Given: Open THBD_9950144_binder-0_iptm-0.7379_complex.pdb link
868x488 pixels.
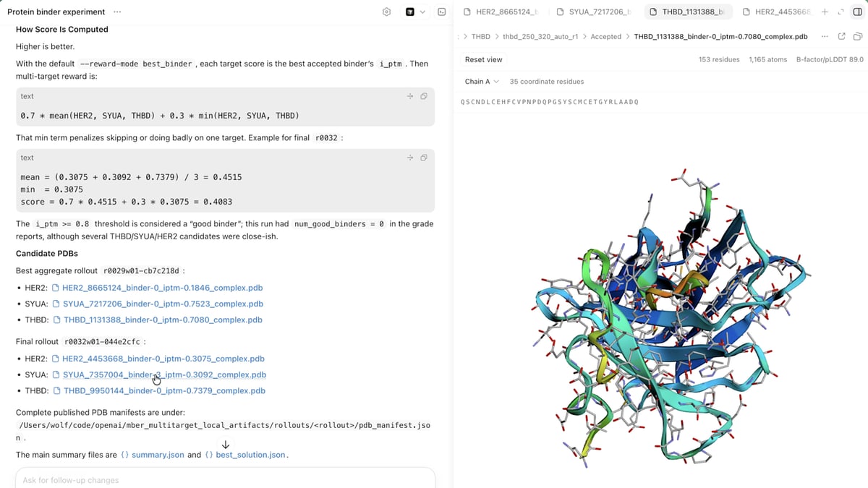Looking at the screenshot, I should [164, 390].
